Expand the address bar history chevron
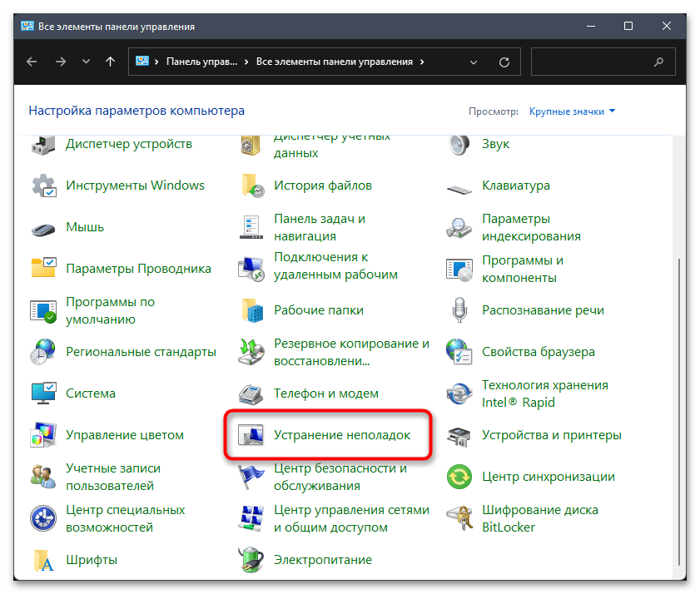This screenshot has width=700, height=594. point(477,62)
